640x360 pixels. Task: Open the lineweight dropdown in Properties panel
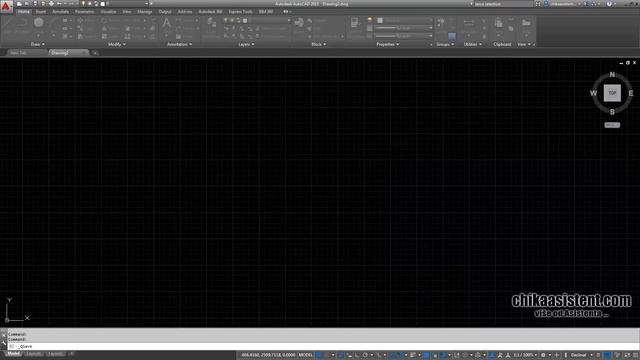click(x=403, y=28)
